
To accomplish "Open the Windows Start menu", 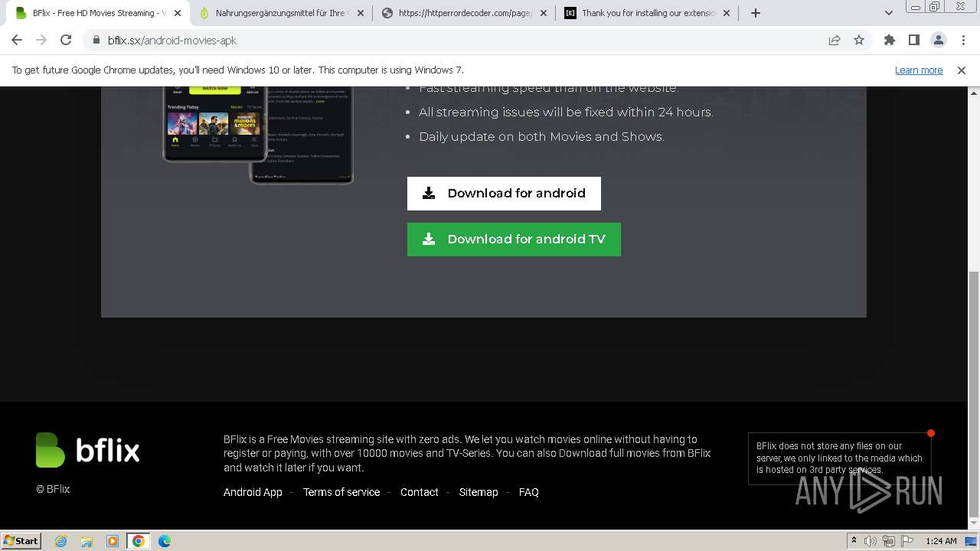I will pos(21,540).
